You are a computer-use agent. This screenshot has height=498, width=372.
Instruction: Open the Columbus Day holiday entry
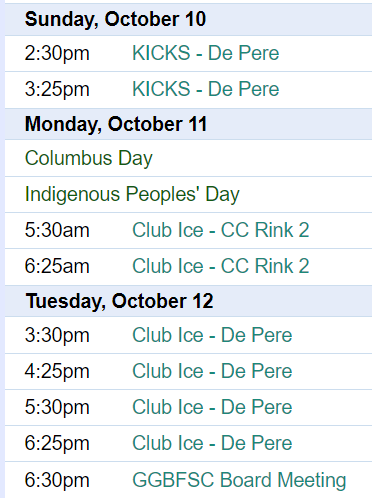[x=89, y=158]
